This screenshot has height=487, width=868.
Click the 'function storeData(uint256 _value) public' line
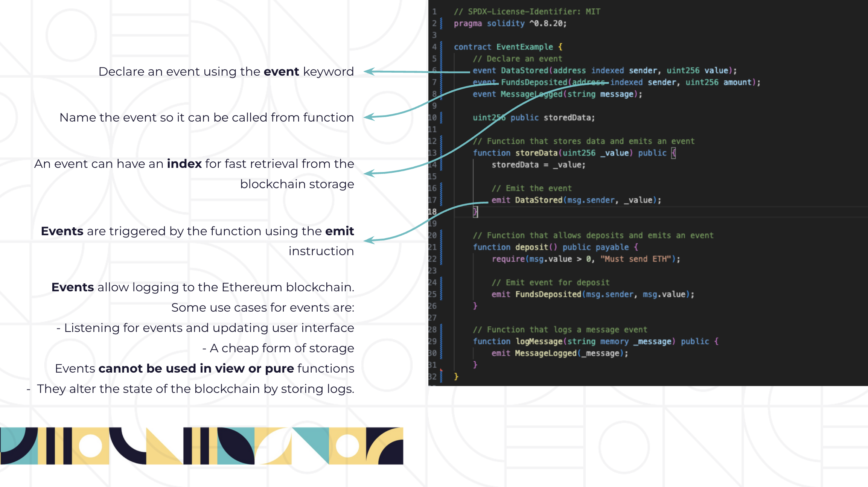click(574, 153)
